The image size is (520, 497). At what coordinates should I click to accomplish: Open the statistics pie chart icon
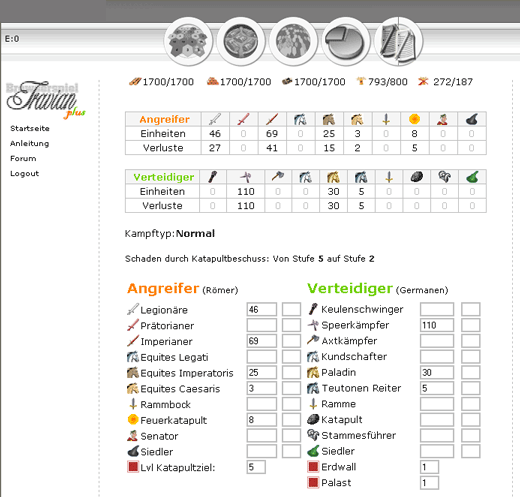pos(346,42)
